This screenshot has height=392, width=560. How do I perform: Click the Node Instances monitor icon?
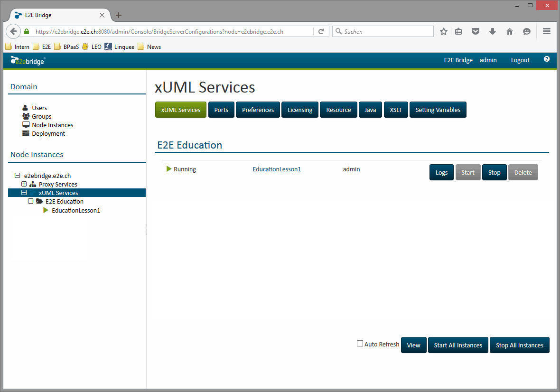click(26, 125)
